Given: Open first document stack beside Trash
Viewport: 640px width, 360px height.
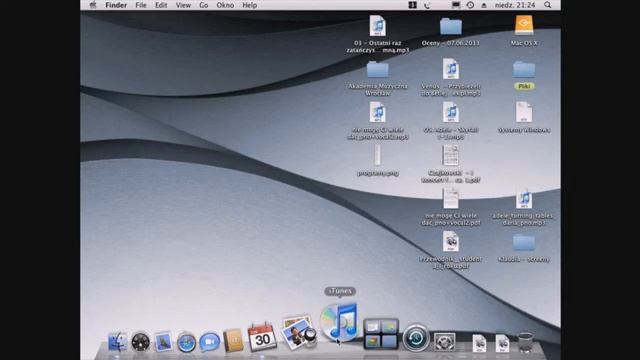Looking at the screenshot, I should coord(479,343).
